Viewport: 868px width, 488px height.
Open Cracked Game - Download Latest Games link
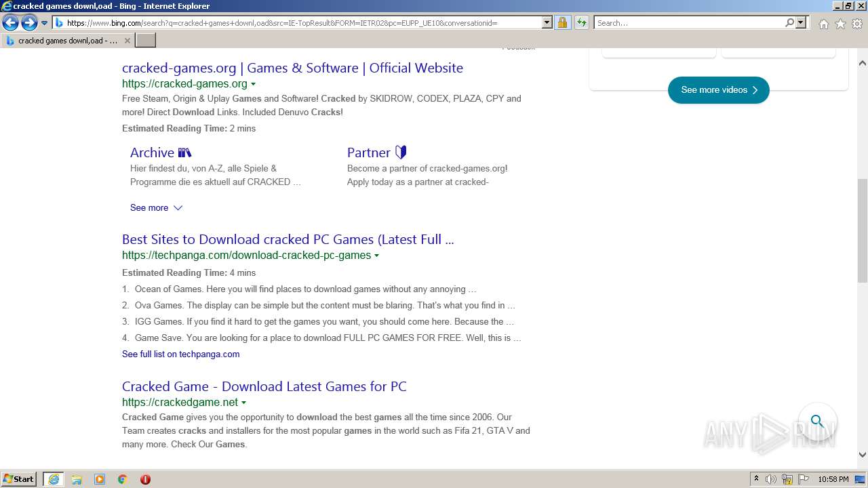click(264, 386)
